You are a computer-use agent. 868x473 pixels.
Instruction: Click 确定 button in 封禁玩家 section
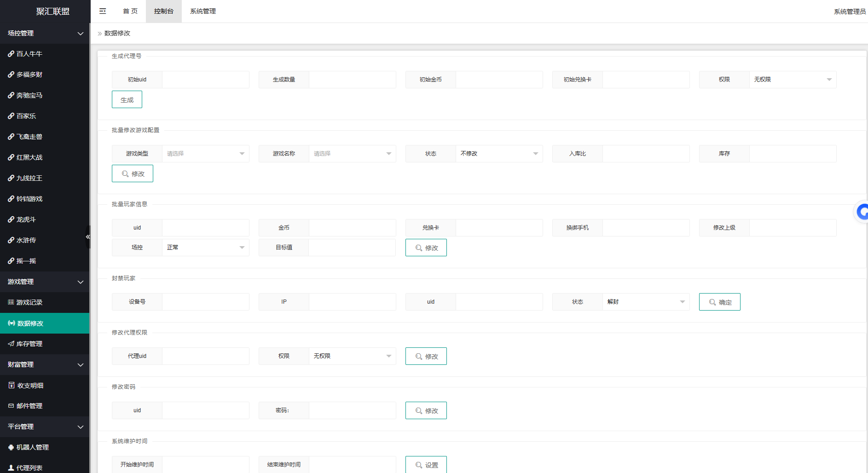click(719, 302)
